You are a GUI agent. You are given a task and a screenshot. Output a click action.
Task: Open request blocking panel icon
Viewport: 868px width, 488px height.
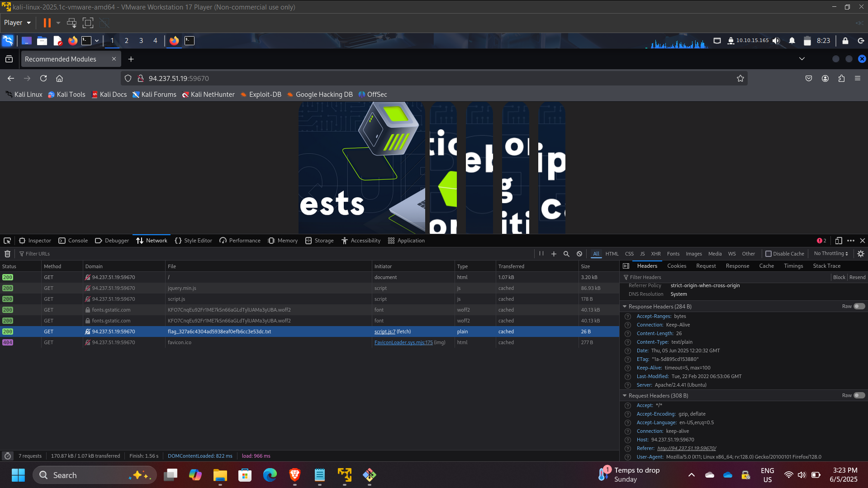(x=579, y=254)
